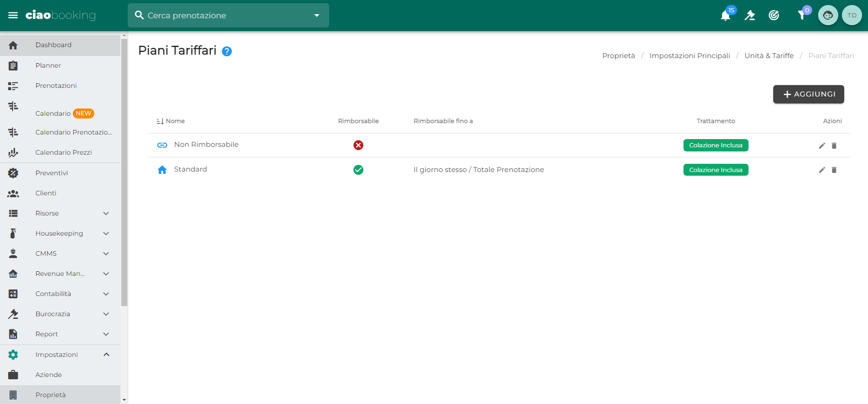Select the Non Rimborsabile plan name
The width and height of the screenshot is (868, 404).
click(x=206, y=145)
